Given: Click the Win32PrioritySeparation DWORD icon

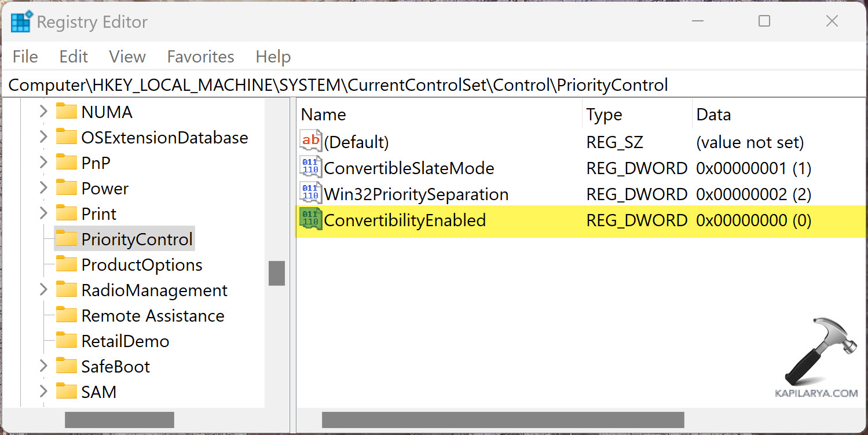Looking at the screenshot, I should 310,194.
